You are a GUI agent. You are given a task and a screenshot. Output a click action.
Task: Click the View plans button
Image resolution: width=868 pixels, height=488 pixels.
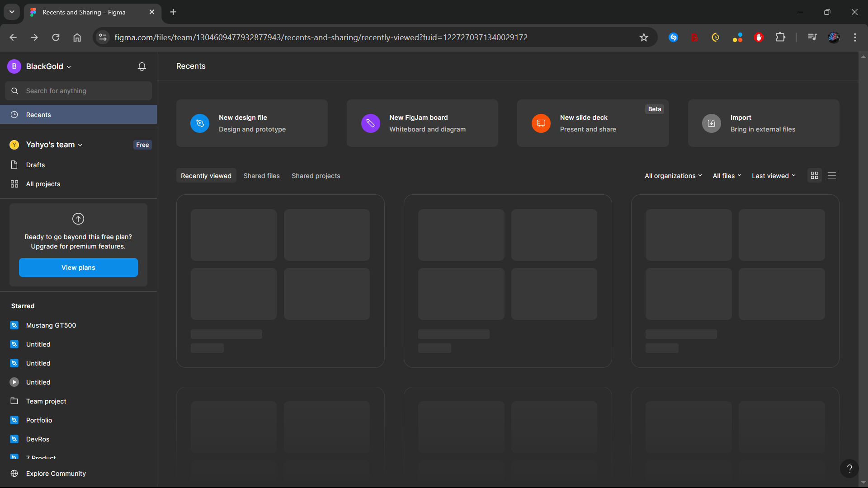(x=78, y=267)
